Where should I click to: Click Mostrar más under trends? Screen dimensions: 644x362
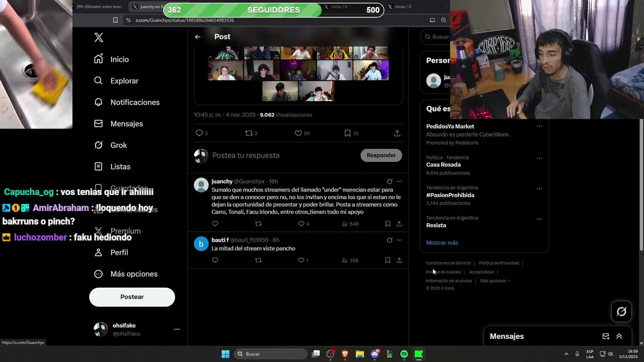442,243
